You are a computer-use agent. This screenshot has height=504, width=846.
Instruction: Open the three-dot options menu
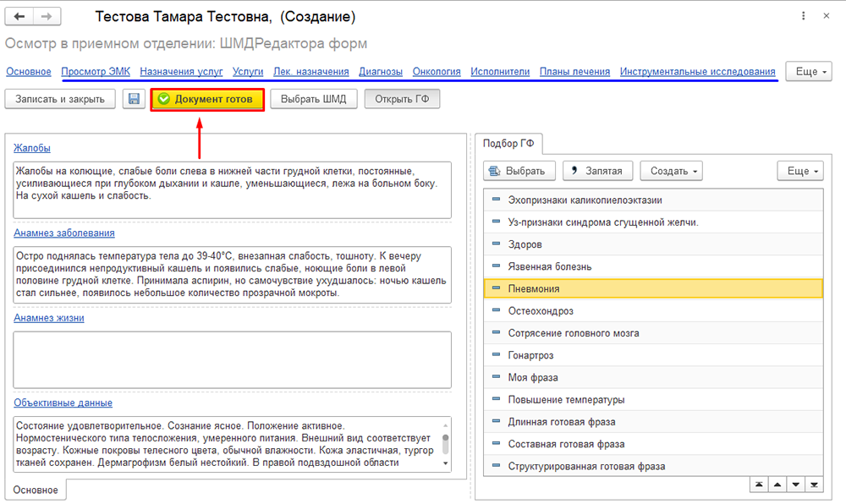coord(804,16)
